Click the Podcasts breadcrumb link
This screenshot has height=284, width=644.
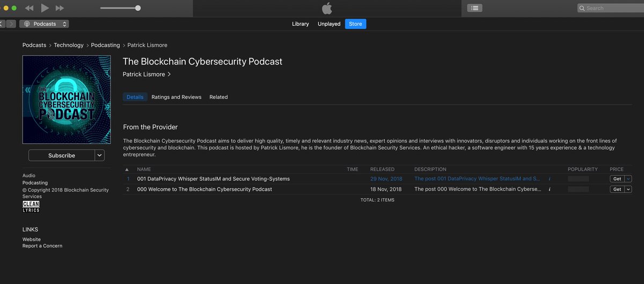tap(34, 45)
